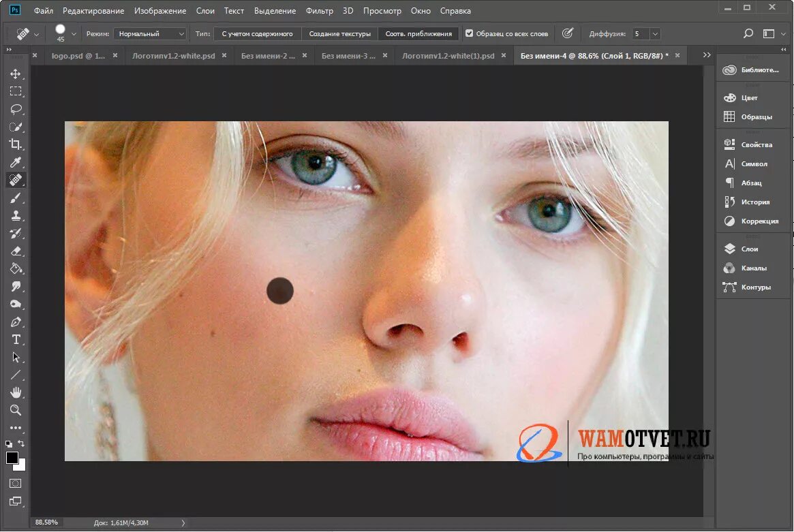Open the status bar info arrow

tap(183, 523)
